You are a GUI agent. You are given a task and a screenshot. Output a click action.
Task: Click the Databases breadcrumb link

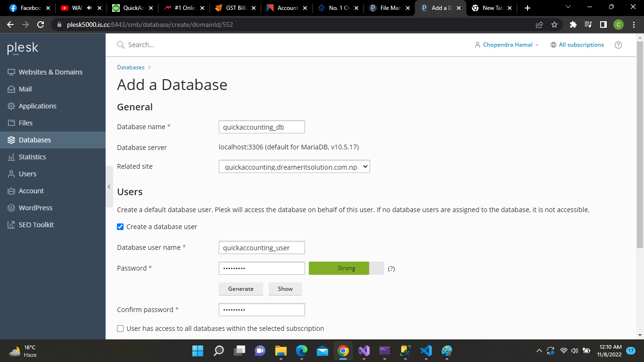pyautogui.click(x=131, y=67)
